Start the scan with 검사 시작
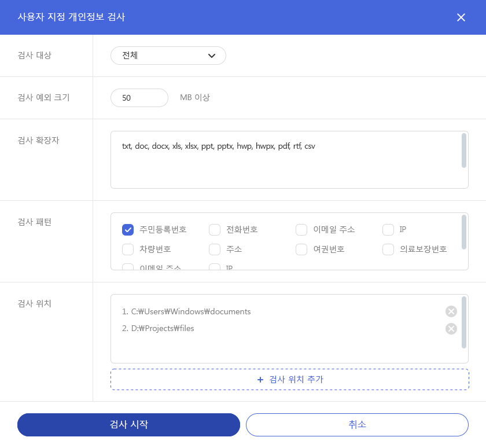486x448 pixels. (x=128, y=424)
